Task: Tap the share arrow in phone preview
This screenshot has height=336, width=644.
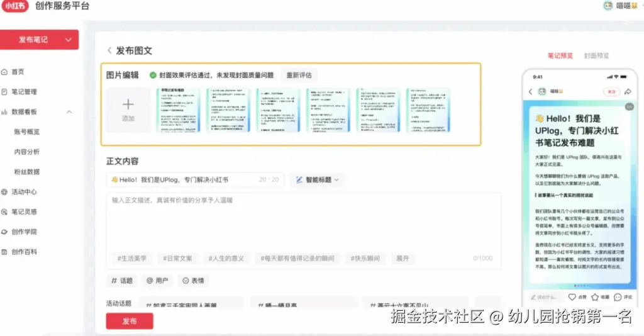Action: [x=628, y=92]
